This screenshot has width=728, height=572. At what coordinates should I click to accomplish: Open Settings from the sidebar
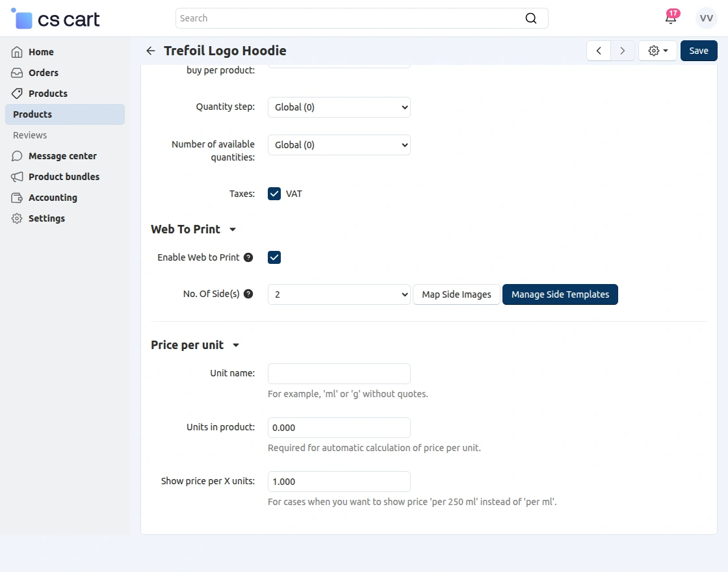click(47, 218)
